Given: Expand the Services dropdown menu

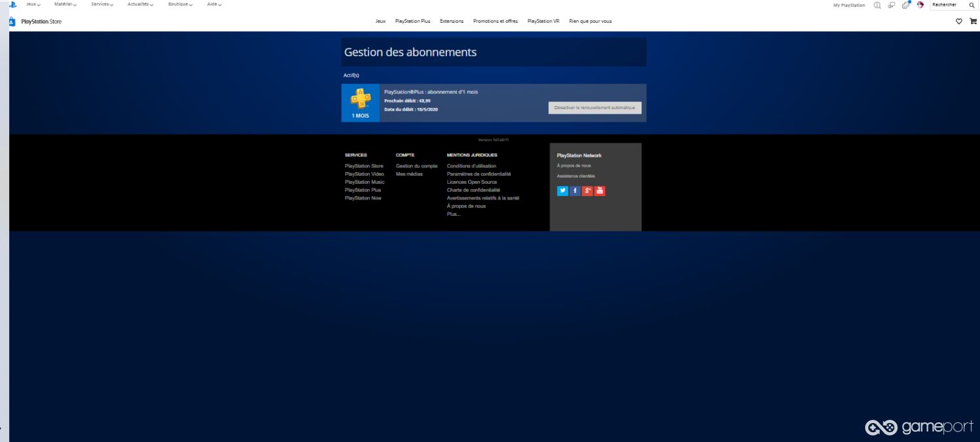Looking at the screenshot, I should (x=102, y=5).
